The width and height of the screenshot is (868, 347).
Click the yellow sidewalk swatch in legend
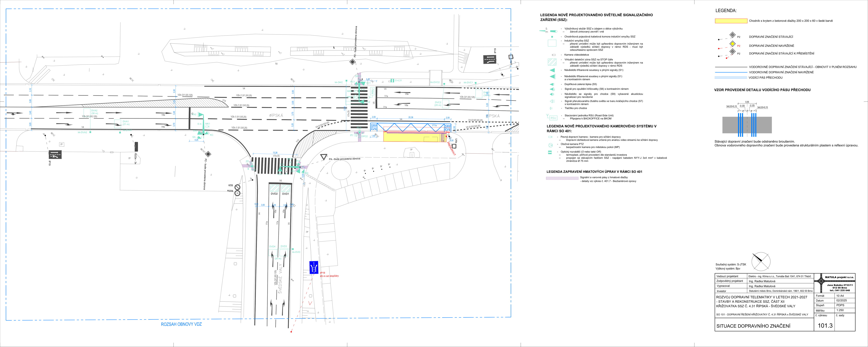731,21
